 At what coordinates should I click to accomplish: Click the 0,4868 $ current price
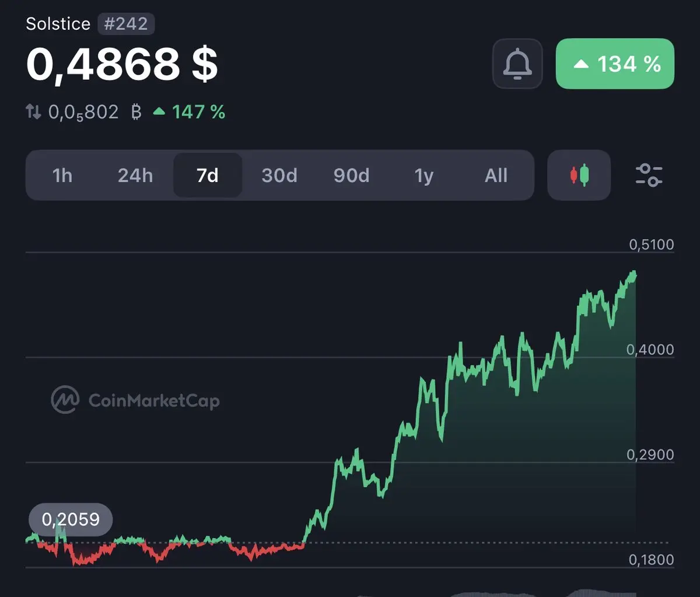(x=122, y=64)
